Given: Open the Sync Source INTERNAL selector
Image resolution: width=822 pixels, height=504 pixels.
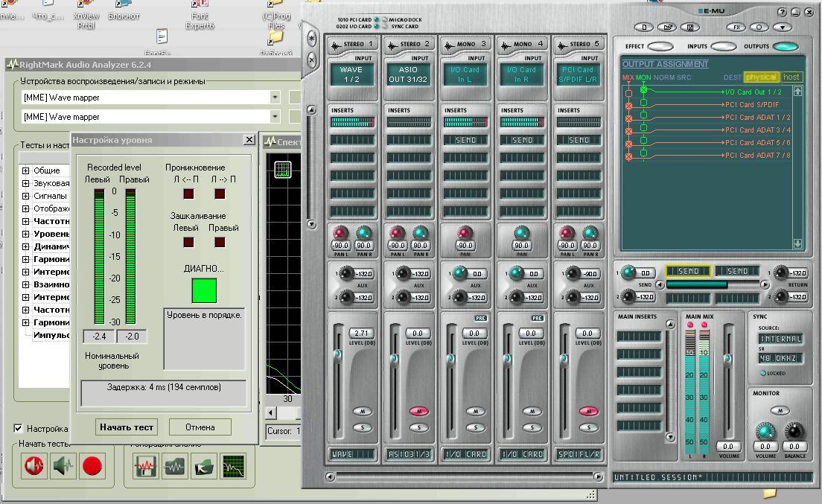Looking at the screenshot, I should click(x=780, y=339).
